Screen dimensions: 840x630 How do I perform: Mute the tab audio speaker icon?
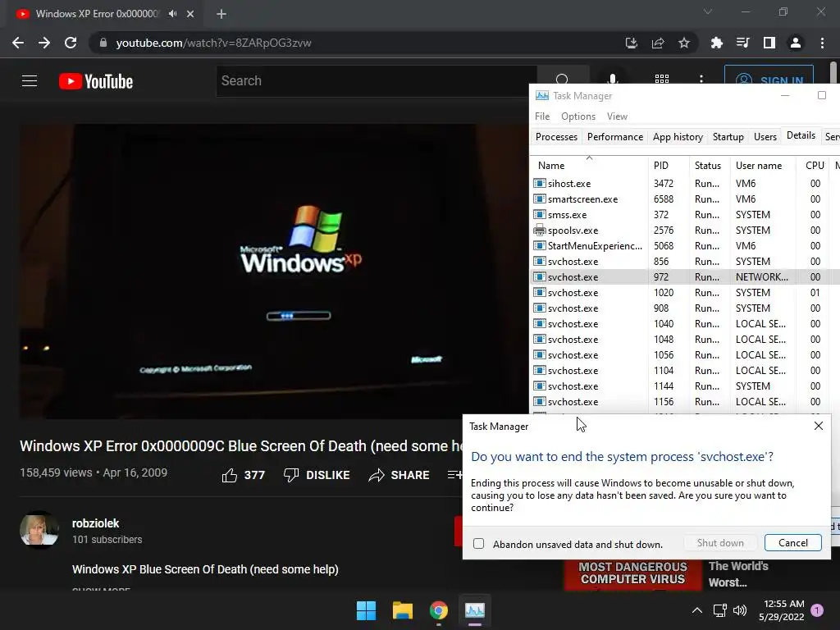click(172, 13)
